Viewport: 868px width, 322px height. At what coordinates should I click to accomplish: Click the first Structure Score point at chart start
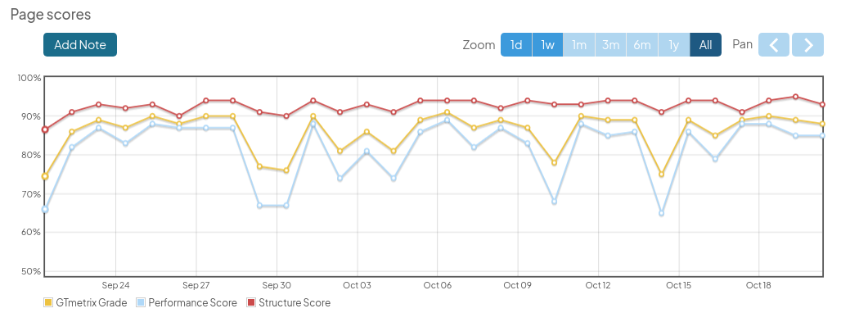pos(45,129)
